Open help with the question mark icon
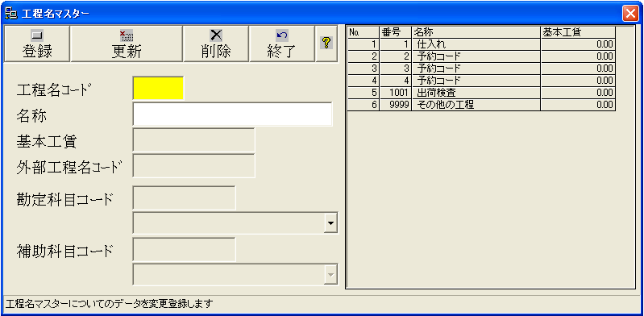The width and height of the screenshot is (644, 316). coord(326,44)
